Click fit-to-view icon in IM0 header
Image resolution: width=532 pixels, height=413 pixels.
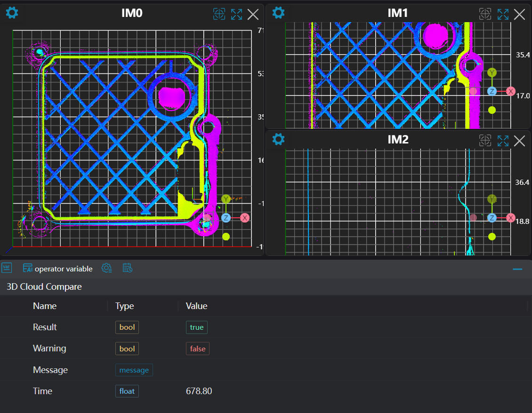click(219, 14)
